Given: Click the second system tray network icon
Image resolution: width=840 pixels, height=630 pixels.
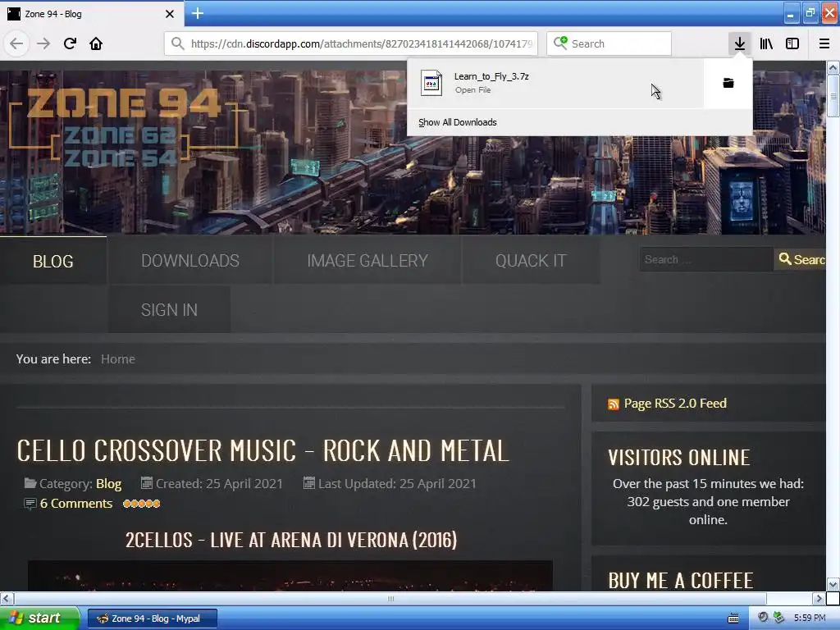Looking at the screenshot, I should (x=778, y=617).
